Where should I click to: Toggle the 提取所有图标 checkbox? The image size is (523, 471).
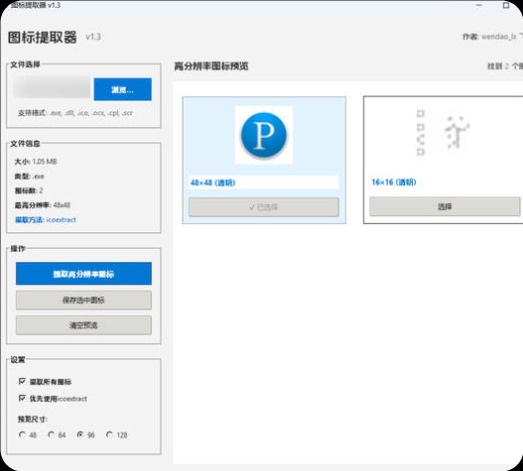(22, 381)
